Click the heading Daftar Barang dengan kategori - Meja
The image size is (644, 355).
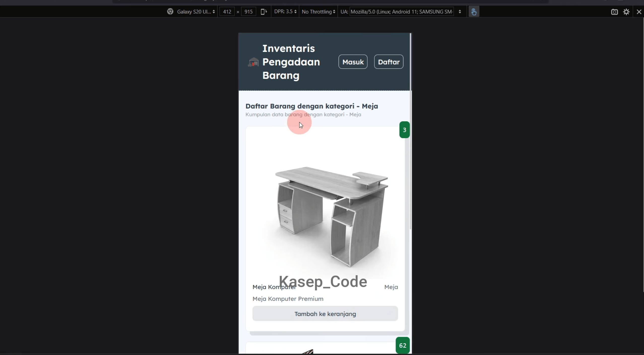pos(312,106)
